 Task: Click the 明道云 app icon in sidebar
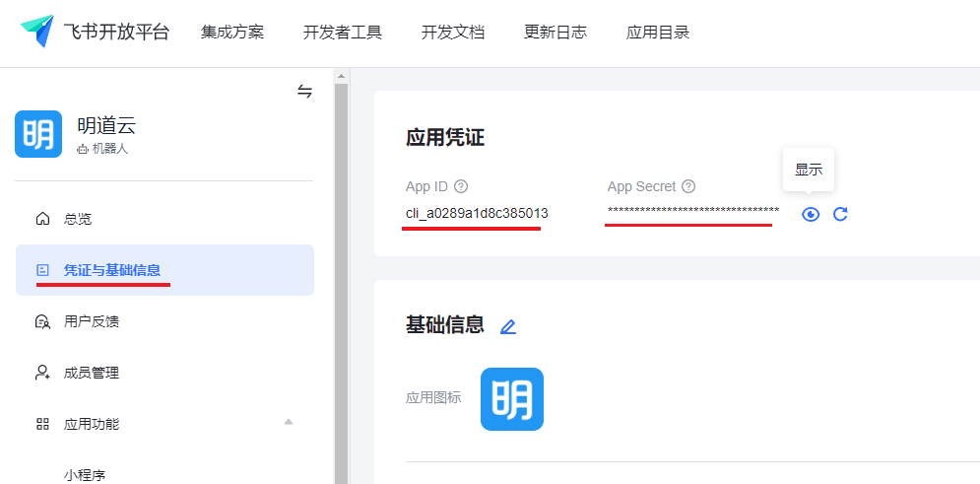[38, 134]
